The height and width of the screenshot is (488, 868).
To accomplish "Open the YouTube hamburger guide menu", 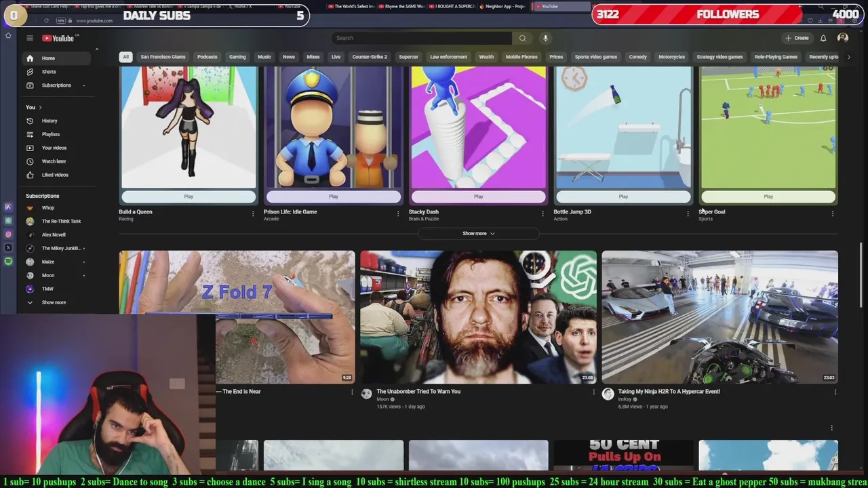I will (30, 38).
